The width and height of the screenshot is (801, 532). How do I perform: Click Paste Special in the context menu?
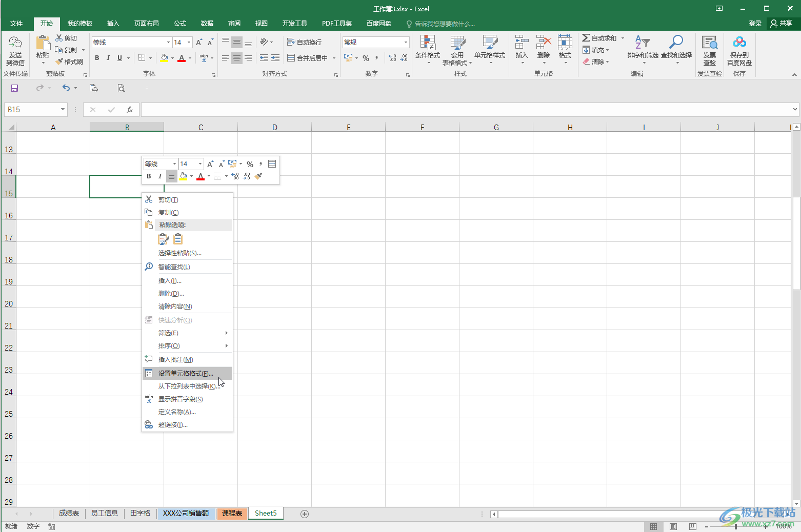tap(187, 253)
